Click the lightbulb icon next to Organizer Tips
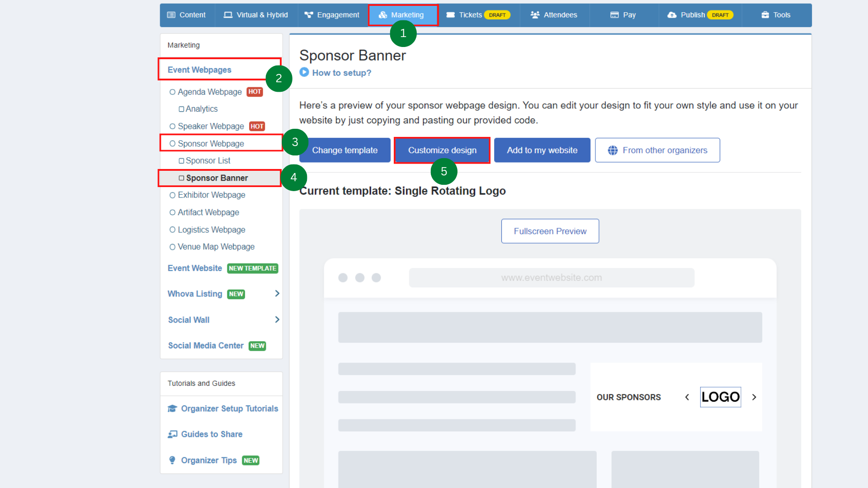This screenshot has height=488, width=868. (172, 460)
